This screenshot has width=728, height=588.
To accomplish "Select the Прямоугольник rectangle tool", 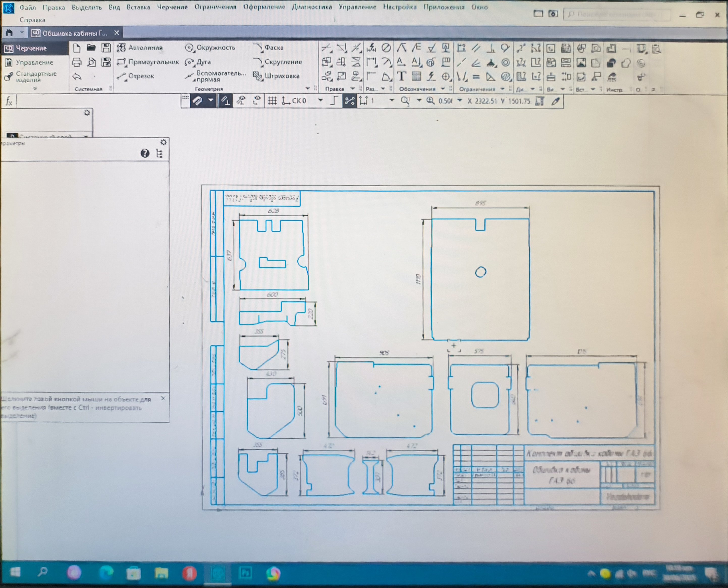I will (148, 62).
